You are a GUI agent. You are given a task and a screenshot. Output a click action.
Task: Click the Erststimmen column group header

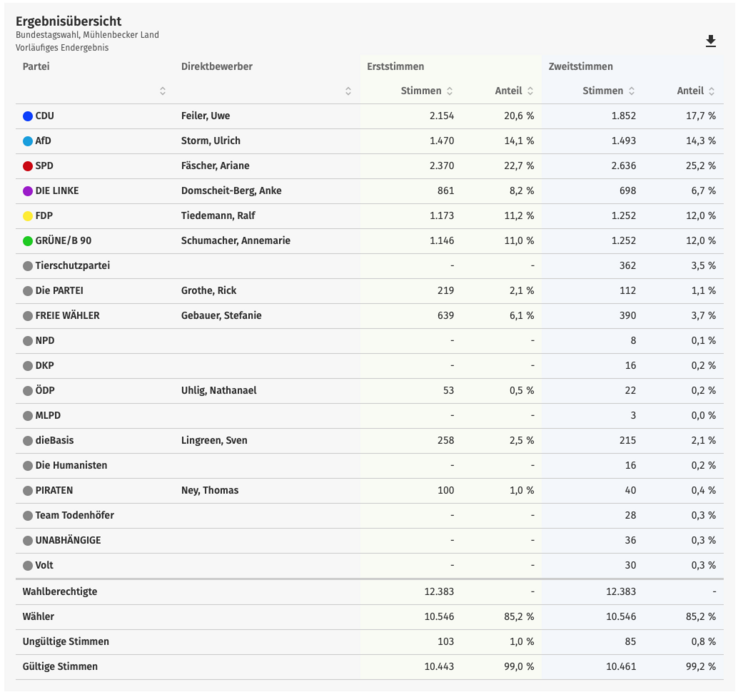395,66
